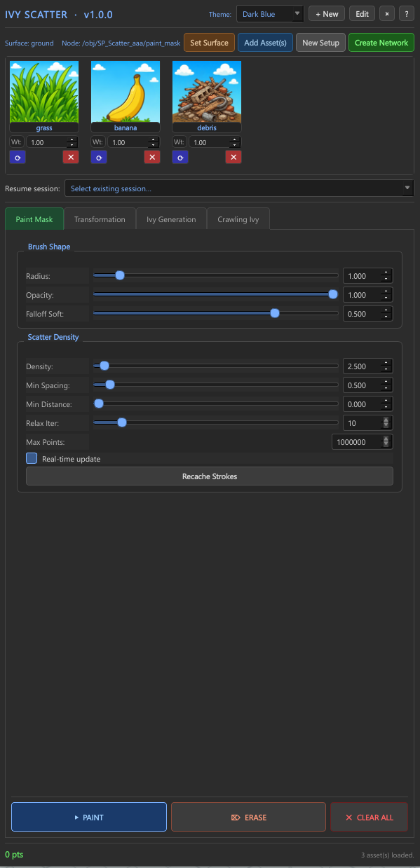Click the debris weight stepper arrows

point(234,142)
